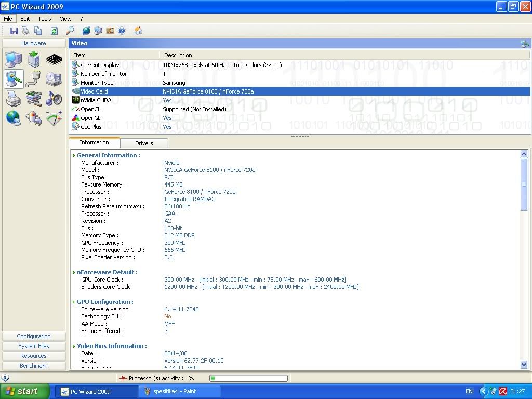
Task: Open the Drives disc sidebar icon
Action: coord(54,79)
